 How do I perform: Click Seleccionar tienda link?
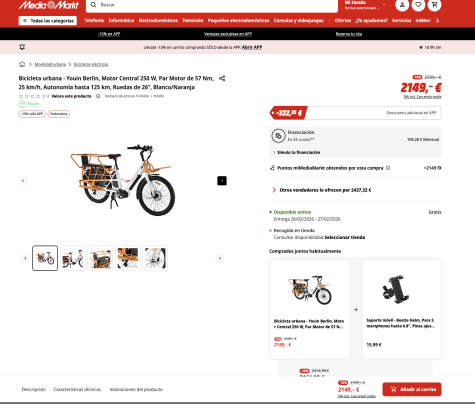(x=345, y=237)
